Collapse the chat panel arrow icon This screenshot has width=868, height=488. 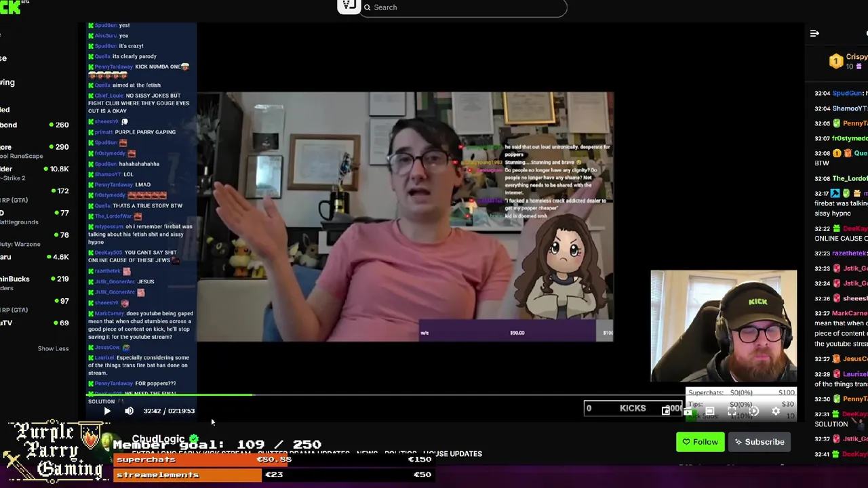coord(814,33)
